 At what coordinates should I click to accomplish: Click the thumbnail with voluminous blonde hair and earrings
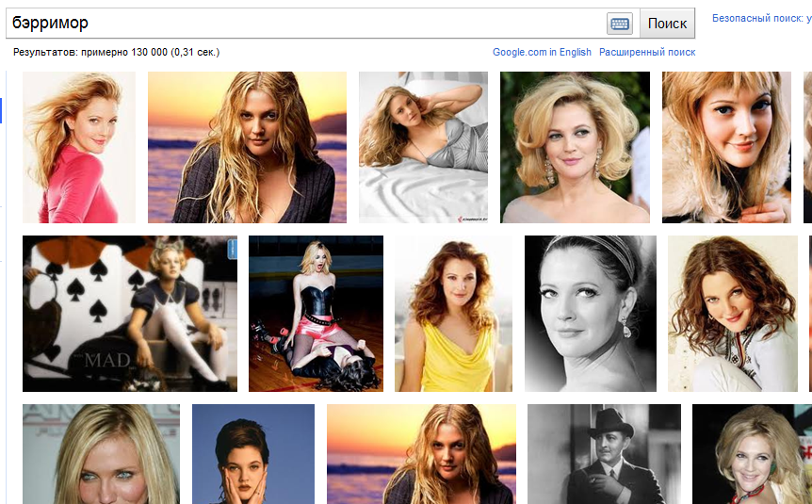tap(575, 147)
